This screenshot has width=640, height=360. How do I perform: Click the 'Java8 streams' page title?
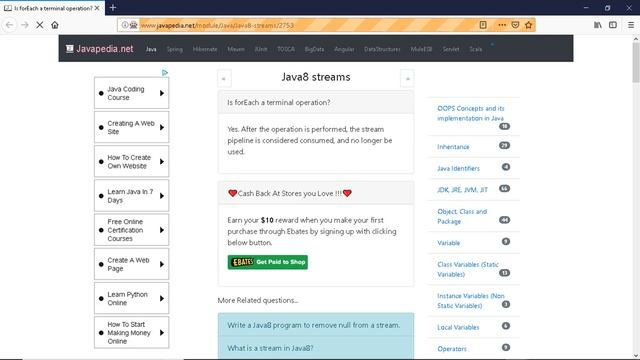[x=316, y=77]
